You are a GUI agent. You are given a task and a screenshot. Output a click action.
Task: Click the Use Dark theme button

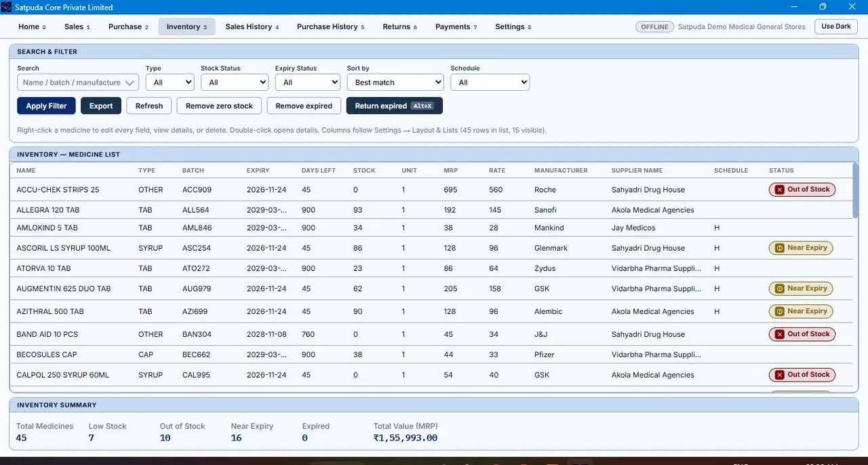coord(835,26)
